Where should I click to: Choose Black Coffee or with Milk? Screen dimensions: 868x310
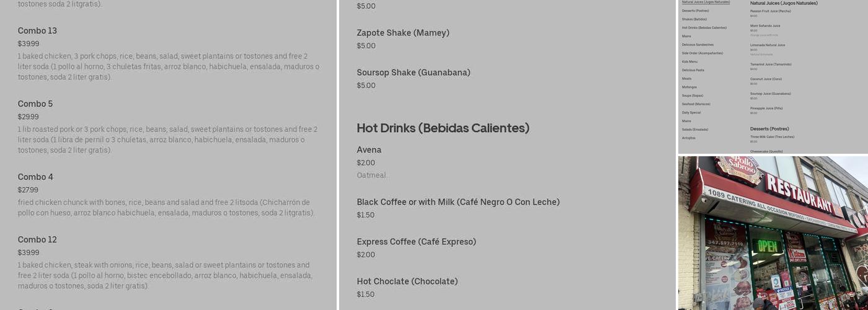tap(458, 208)
